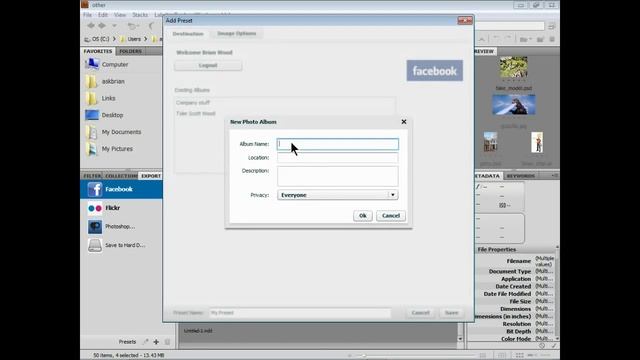Click the Filename row in File Properties
Image resolution: width=640 pixels, height=360 pixels.
tap(515, 261)
